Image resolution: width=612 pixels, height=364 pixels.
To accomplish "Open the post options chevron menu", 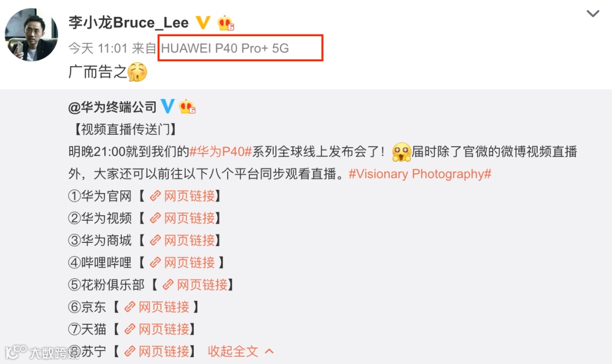I will 593,14.
